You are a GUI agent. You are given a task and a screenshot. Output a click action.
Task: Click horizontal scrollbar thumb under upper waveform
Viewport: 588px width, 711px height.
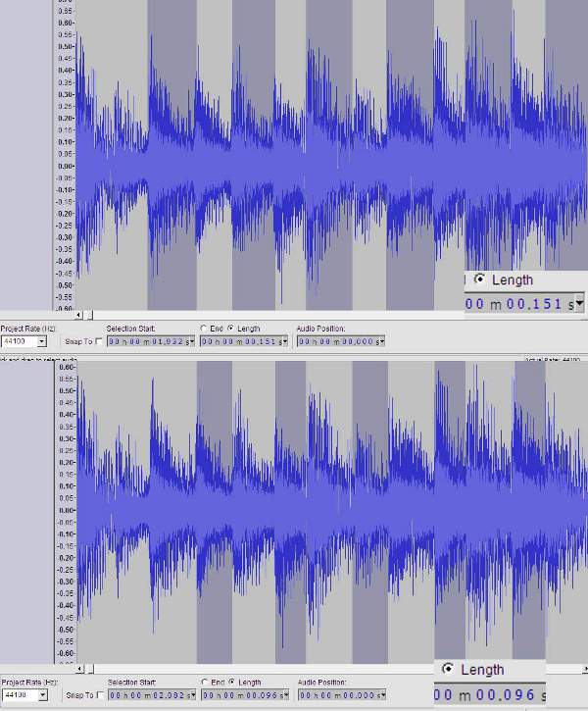(x=89, y=315)
